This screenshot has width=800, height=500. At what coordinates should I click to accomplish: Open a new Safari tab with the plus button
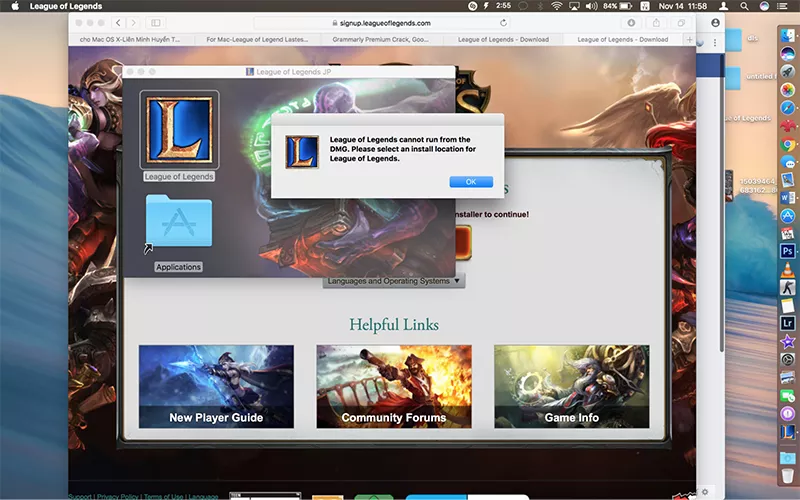pyautogui.click(x=689, y=39)
